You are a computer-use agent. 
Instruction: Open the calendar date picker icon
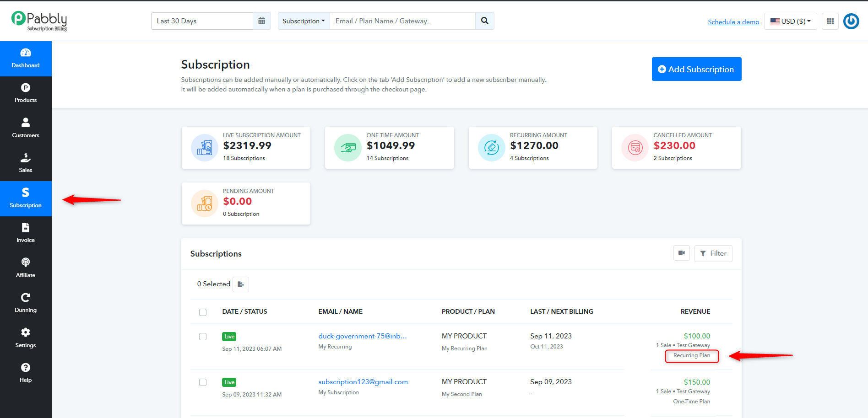click(261, 21)
